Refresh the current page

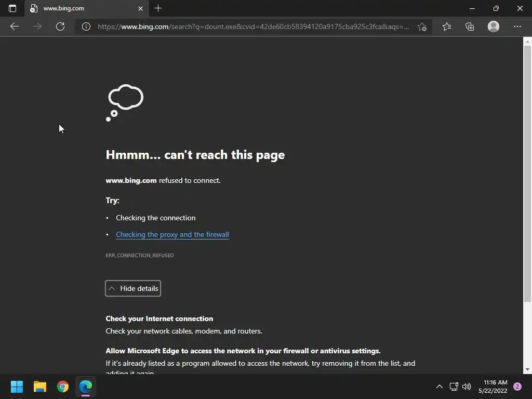pos(60,26)
